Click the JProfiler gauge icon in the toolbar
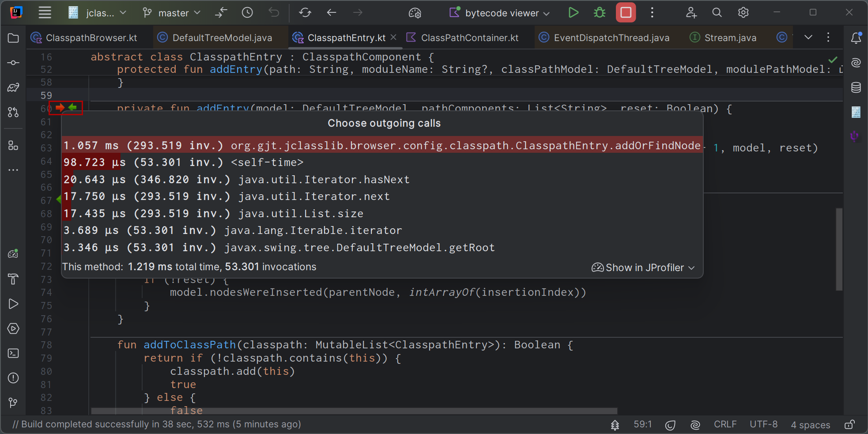This screenshot has height=434, width=868. coord(415,13)
